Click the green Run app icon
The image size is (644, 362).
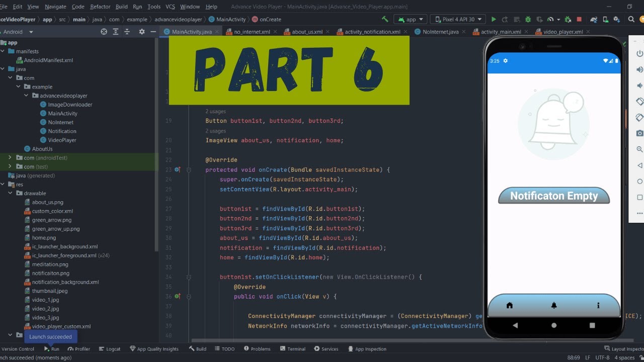(494, 19)
